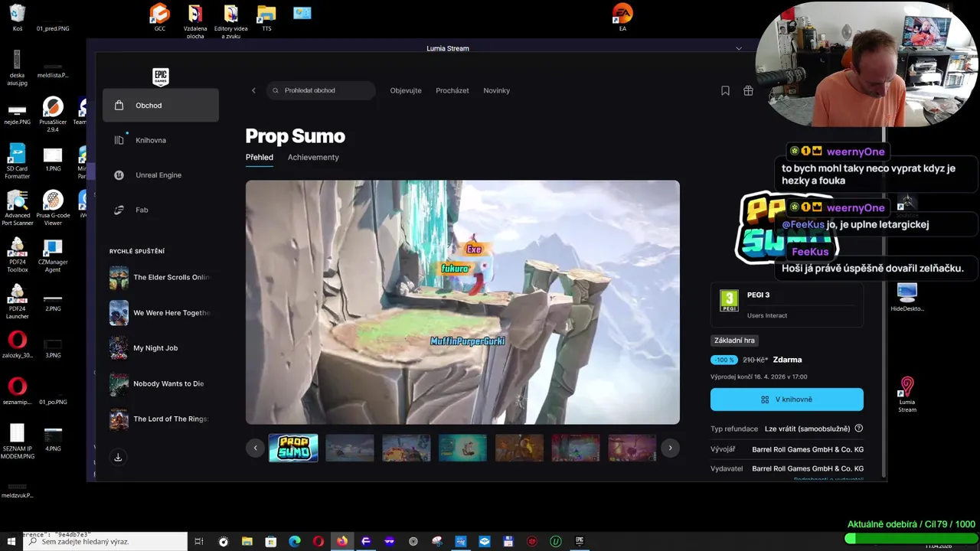Viewport: 980px width, 551px height.
Task: Click the Základní hra label
Action: click(x=734, y=341)
